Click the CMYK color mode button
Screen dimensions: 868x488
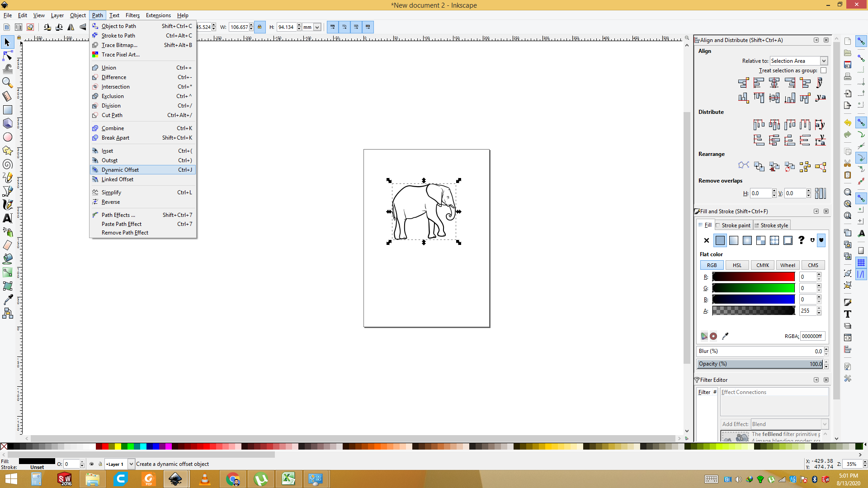tap(762, 265)
